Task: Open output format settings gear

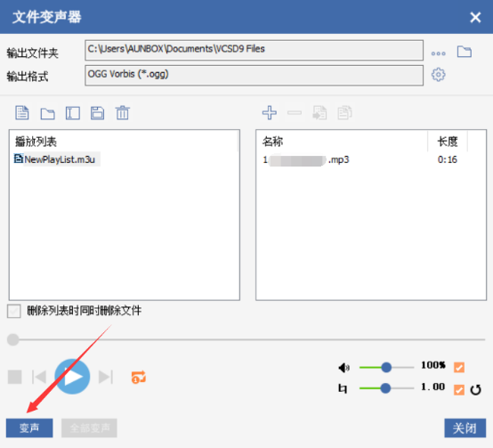Action: point(439,75)
